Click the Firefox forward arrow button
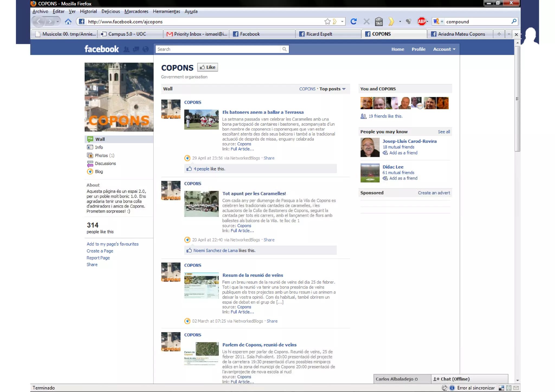The width and height of the screenshot is (555, 392). pos(50,21)
